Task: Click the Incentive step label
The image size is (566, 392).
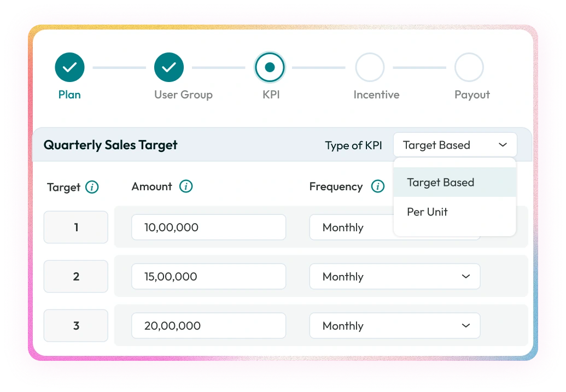Action: (x=377, y=94)
